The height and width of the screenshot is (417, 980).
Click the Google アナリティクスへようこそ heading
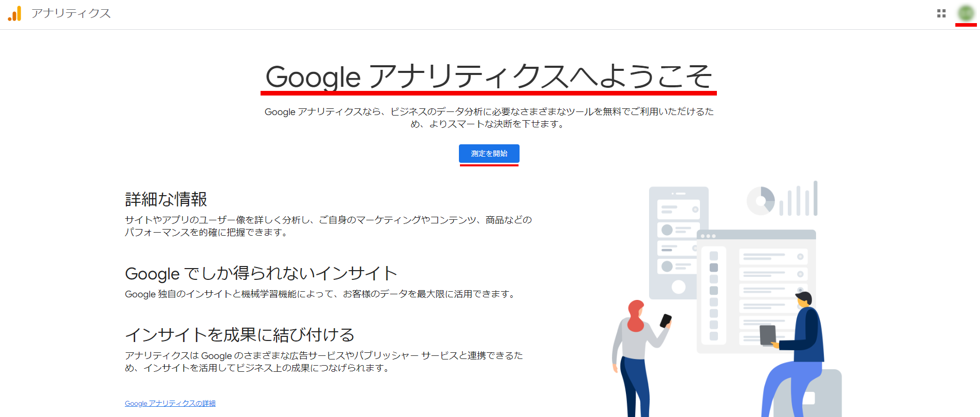489,77
